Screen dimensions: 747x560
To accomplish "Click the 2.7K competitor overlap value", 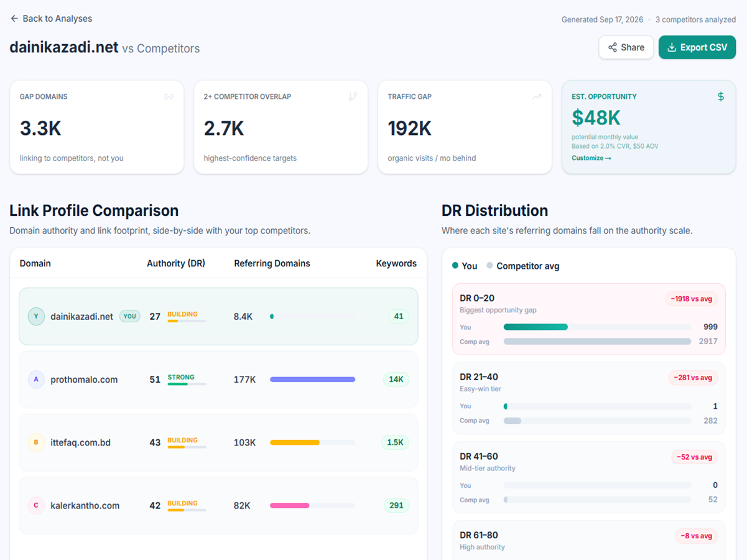I will pos(224,128).
